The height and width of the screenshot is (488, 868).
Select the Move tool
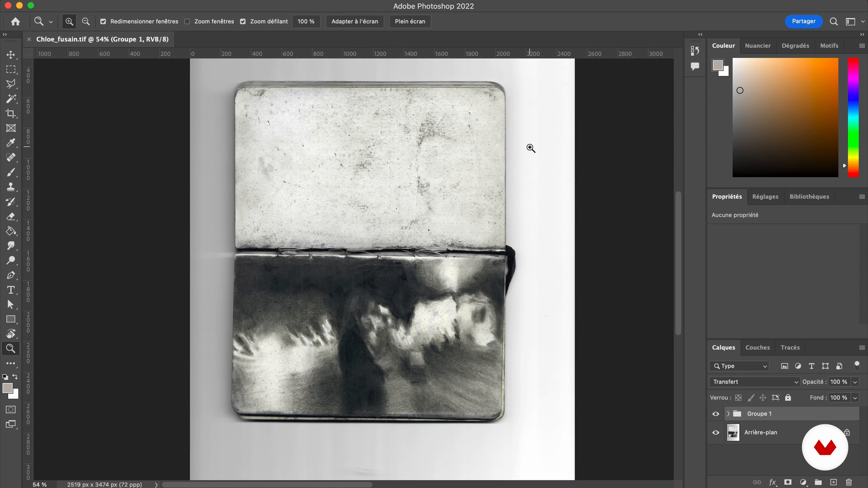[11, 55]
